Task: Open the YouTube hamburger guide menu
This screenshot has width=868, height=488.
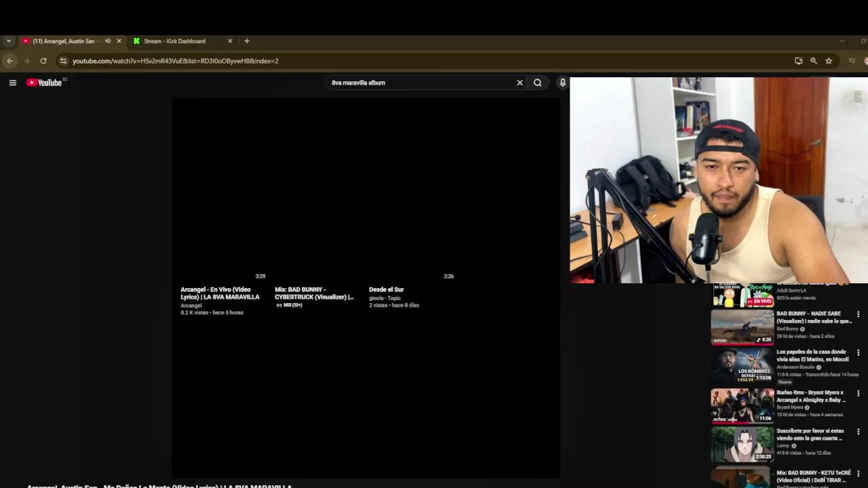Action: (x=12, y=83)
